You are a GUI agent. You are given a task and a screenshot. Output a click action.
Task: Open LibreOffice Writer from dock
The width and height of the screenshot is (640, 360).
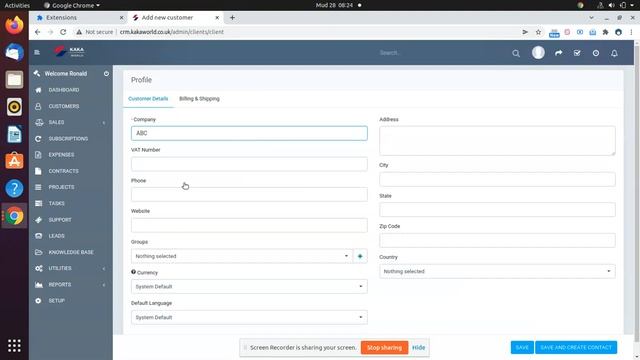pos(14,134)
